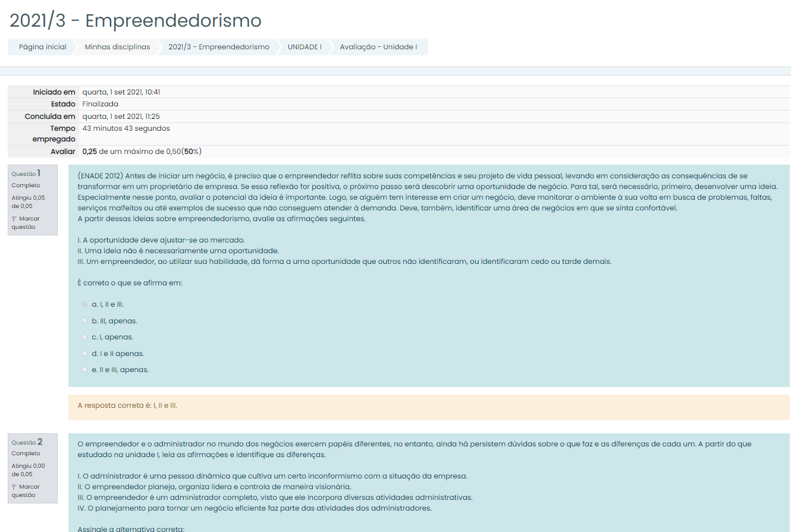Select radio option b. III, apenas
This screenshot has width=791, height=532.
coord(84,321)
